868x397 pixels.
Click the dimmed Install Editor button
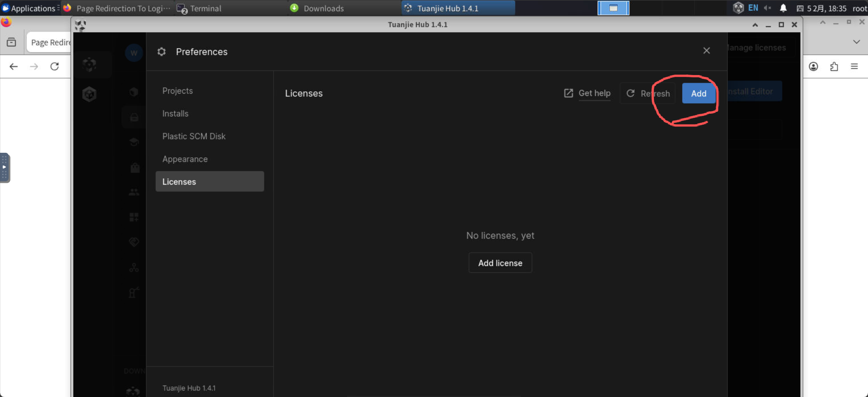[755, 91]
